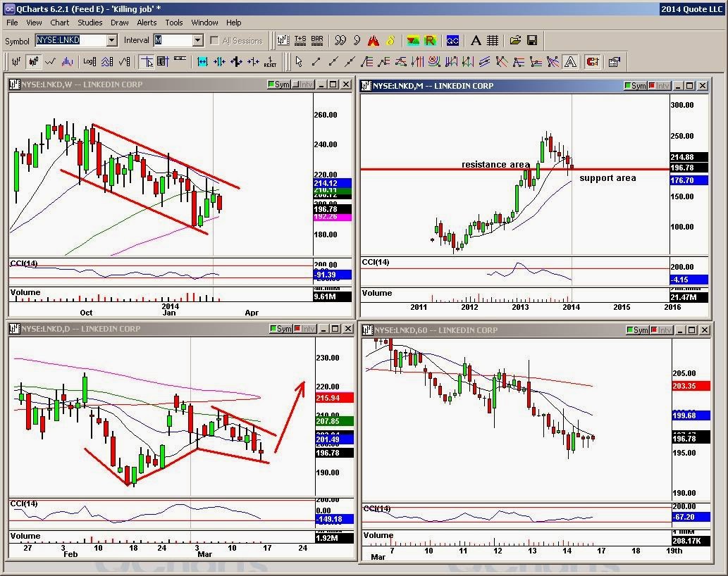Select bar chart style icon

(16, 62)
